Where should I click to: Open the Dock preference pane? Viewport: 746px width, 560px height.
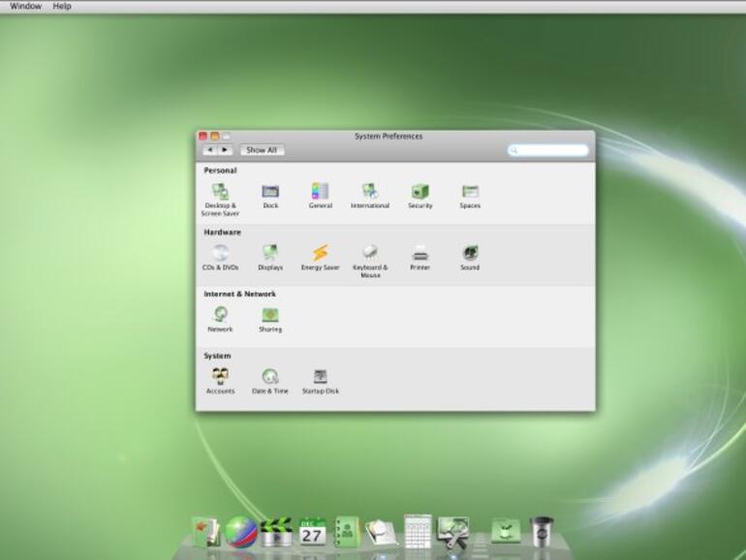click(x=270, y=193)
